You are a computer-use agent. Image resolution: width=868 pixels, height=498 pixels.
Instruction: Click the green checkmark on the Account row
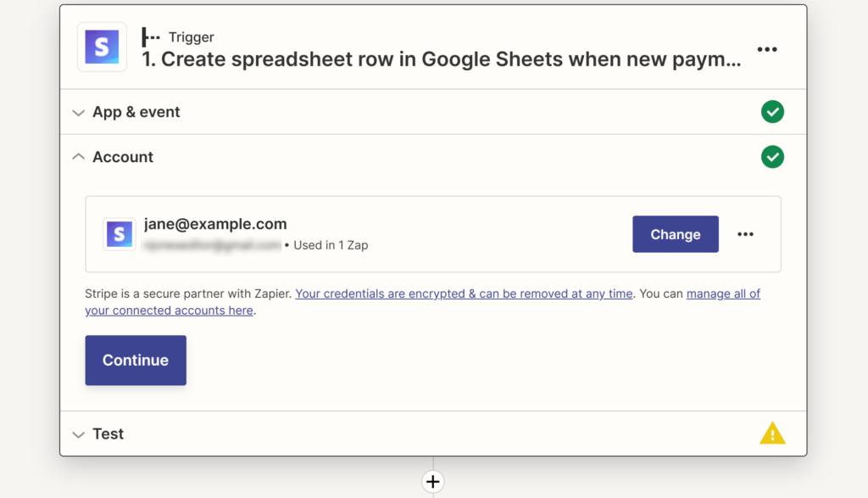tap(771, 157)
